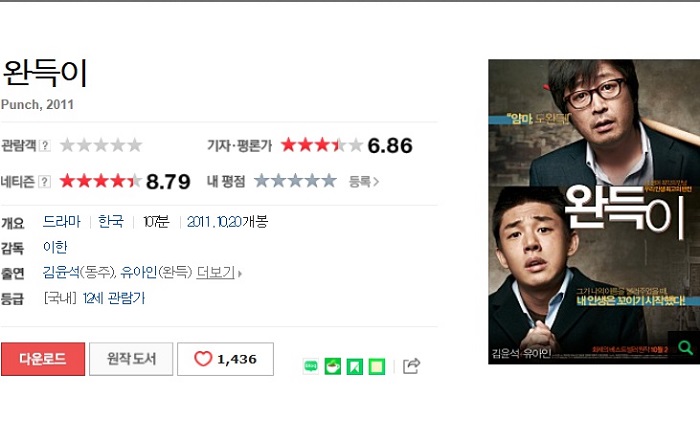Screen dimensions: 700x440
Task: Like the movie via heart button
Action: tap(225, 359)
